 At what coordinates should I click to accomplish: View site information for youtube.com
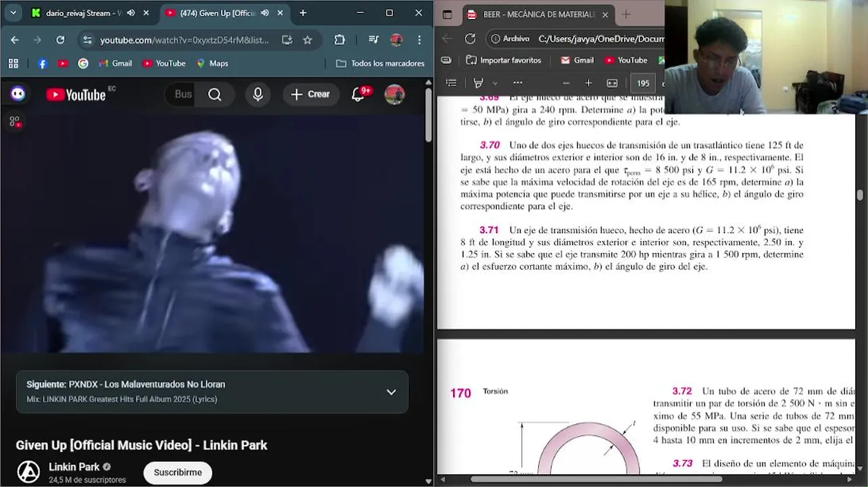pyautogui.click(x=87, y=40)
